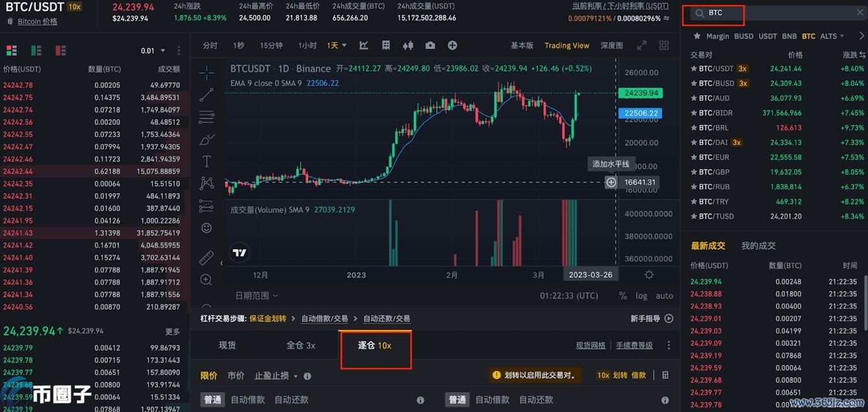Favorite the BTC/BUSD pair star
The width and height of the screenshot is (868, 412).
(694, 83)
